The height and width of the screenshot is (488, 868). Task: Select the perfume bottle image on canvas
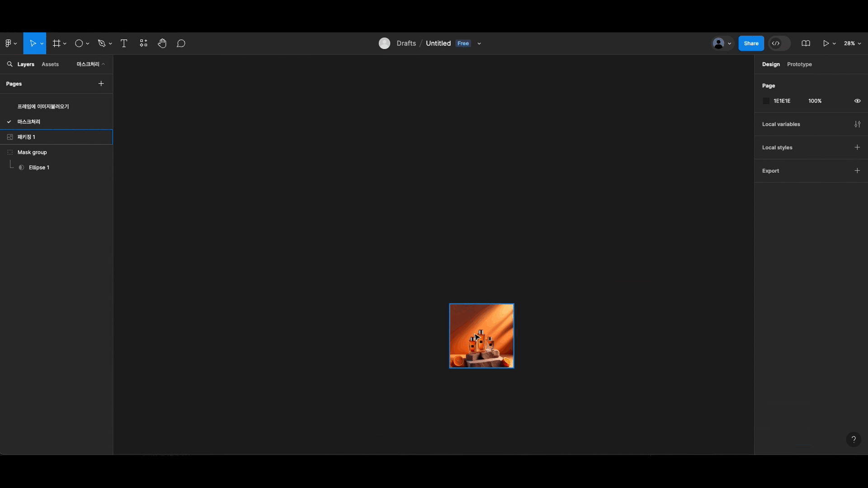pyautogui.click(x=481, y=336)
